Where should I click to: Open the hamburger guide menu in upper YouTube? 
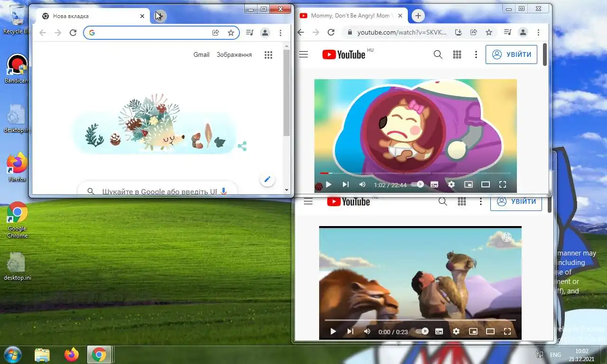(303, 55)
